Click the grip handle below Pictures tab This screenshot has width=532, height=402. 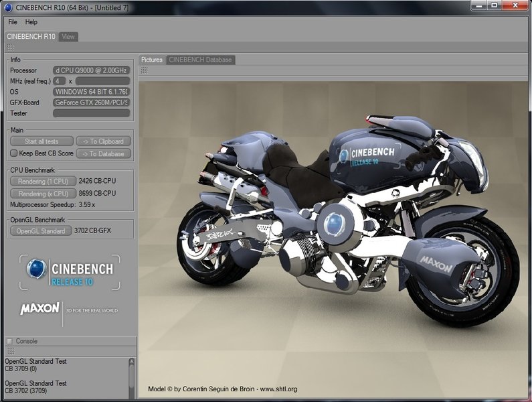(145, 70)
